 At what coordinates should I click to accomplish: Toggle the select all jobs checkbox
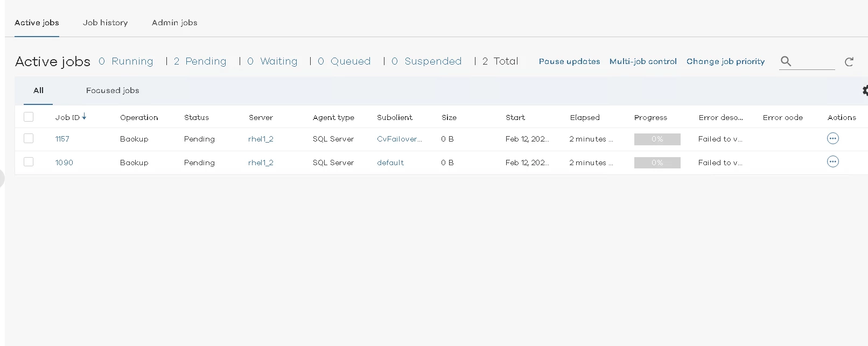tap(29, 117)
